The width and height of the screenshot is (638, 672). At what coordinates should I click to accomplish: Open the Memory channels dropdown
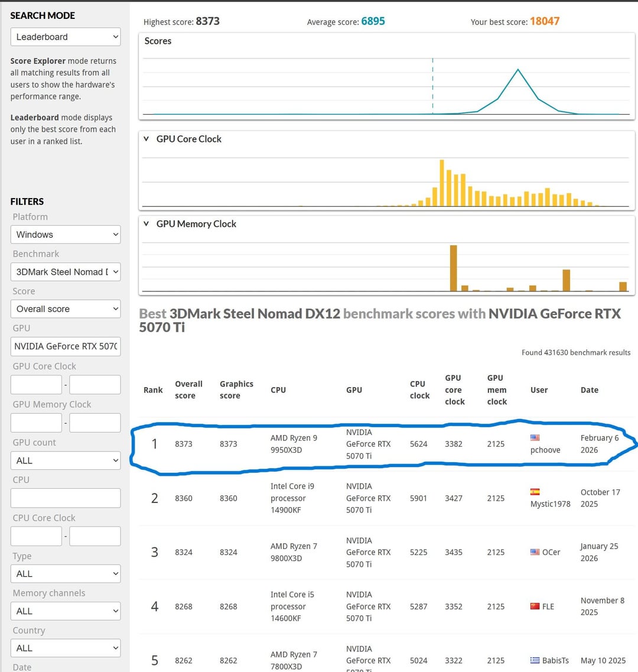[x=66, y=611]
